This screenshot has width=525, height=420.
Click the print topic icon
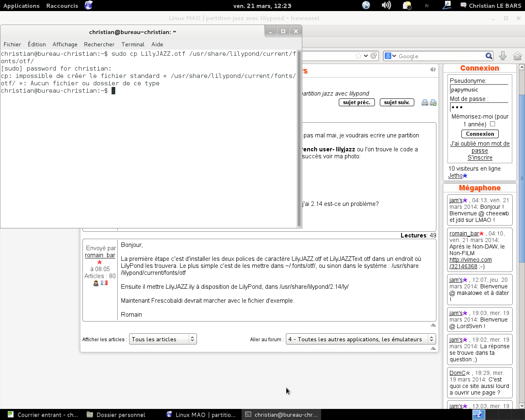point(425,103)
